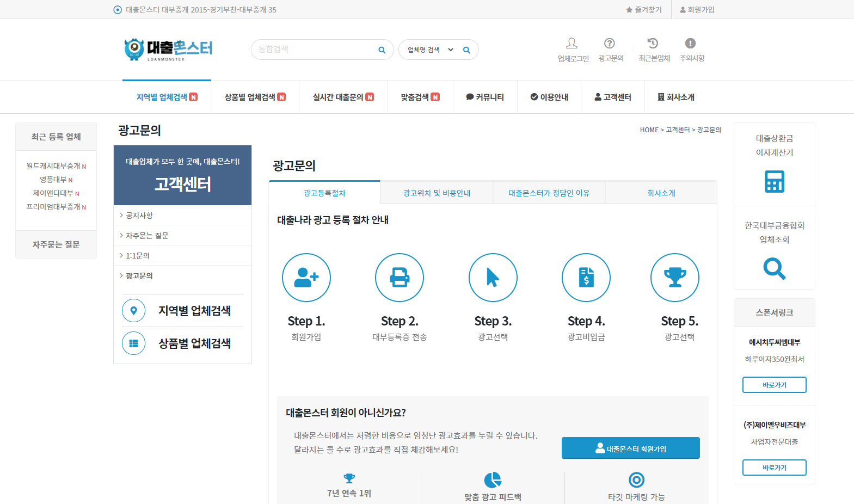The width and height of the screenshot is (854, 504).
Task: Click 자주묻는 질문 left panel box
Action: [56, 244]
